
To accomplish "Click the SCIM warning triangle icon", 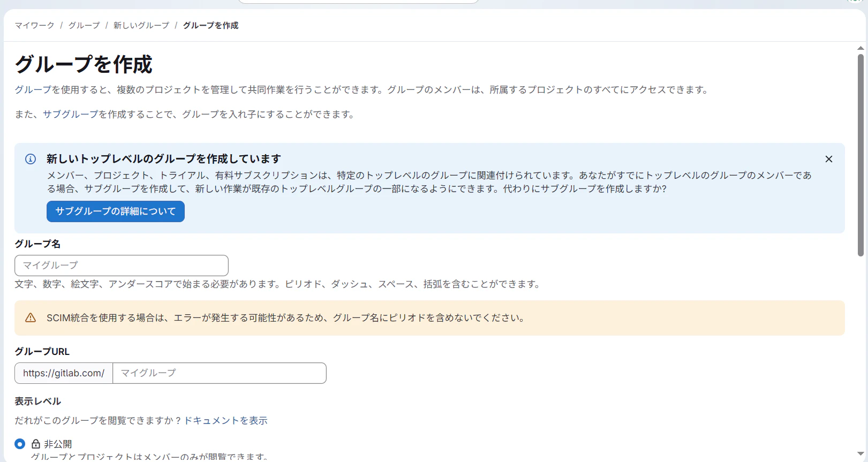I will 31,318.
